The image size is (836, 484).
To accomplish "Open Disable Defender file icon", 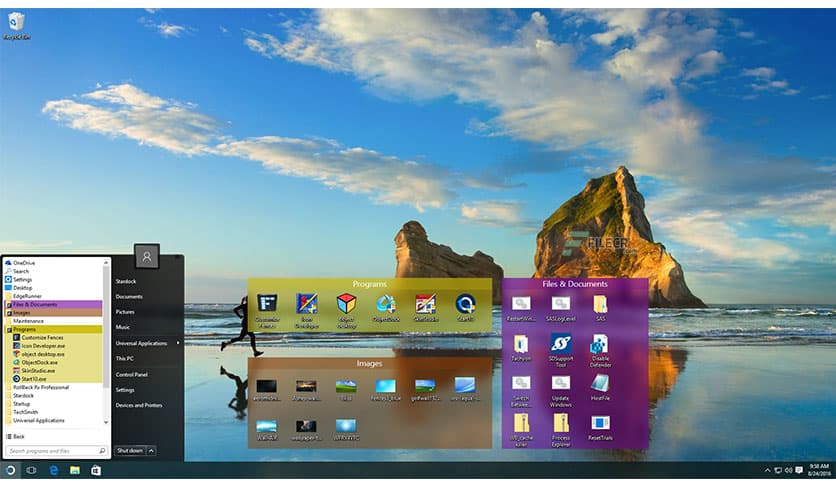I will 600,344.
